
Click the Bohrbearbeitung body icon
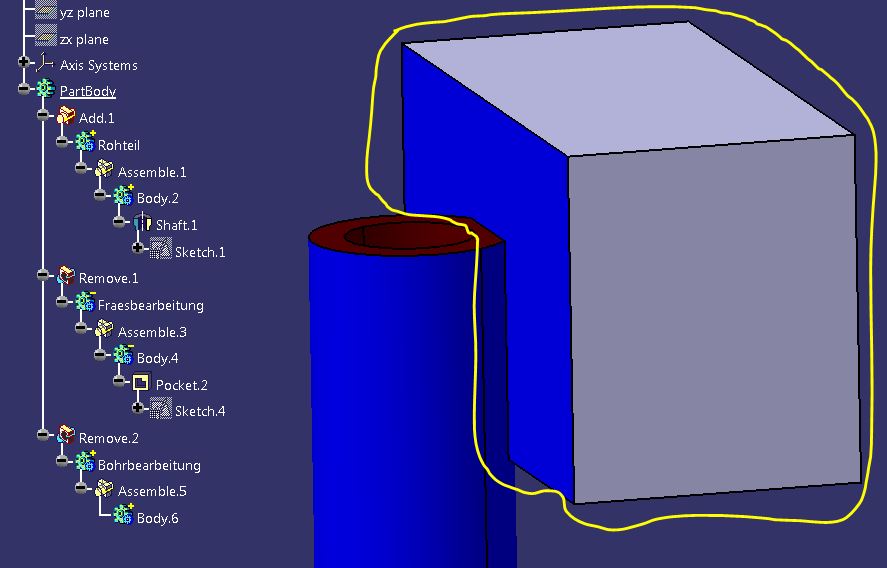point(85,462)
